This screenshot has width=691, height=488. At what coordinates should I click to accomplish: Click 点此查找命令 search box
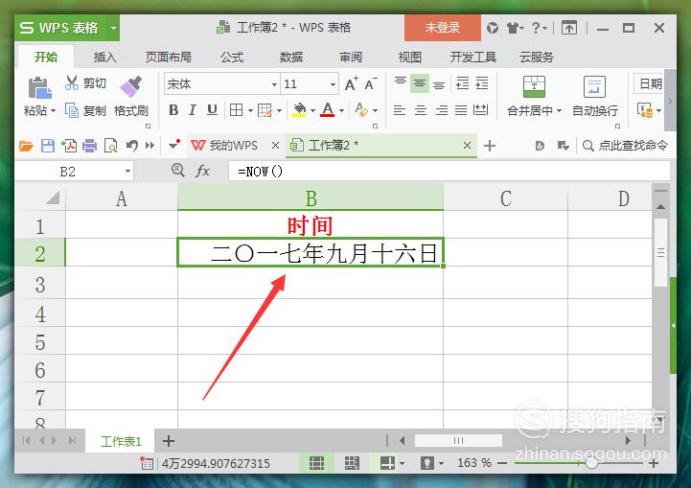(x=626, y=145)
